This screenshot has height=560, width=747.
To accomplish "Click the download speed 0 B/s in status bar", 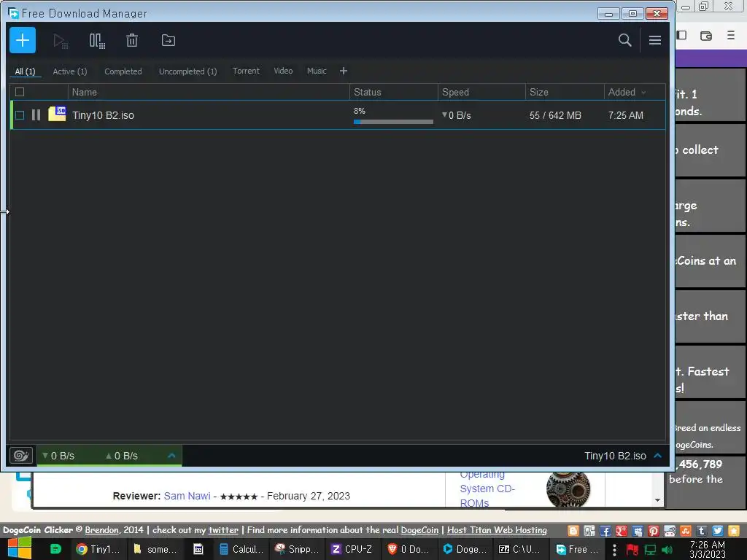I will pos(58,456).
